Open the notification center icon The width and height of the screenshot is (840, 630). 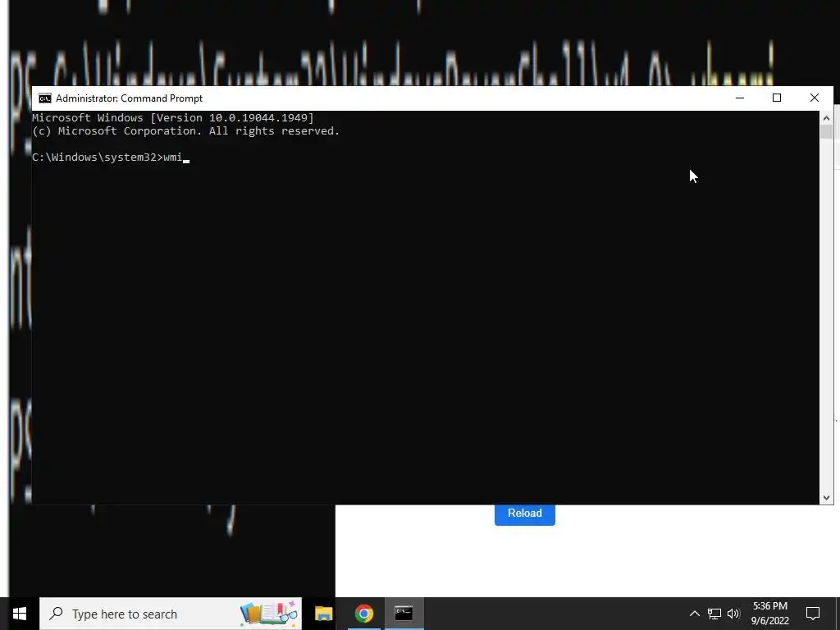[x=813, y=614]
